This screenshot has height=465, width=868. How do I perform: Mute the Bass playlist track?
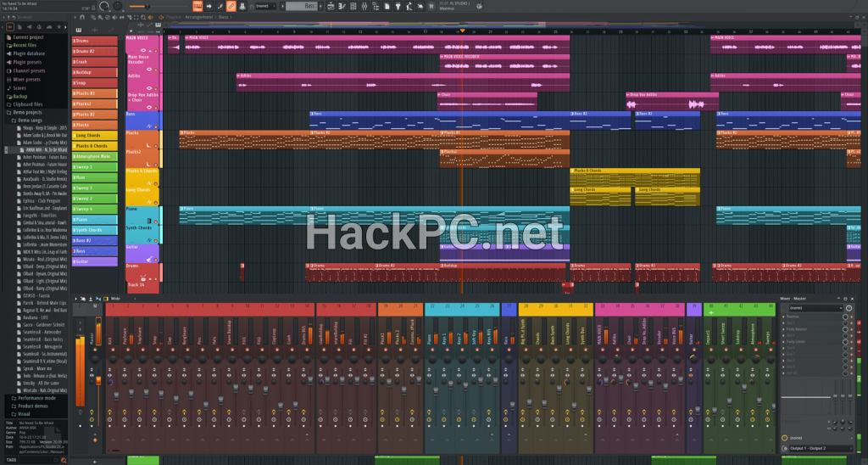[158, 126]
